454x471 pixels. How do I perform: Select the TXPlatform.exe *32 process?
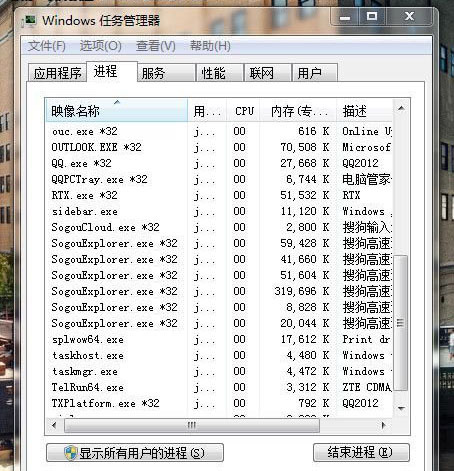pyautogui.click(x=219, y=403)
